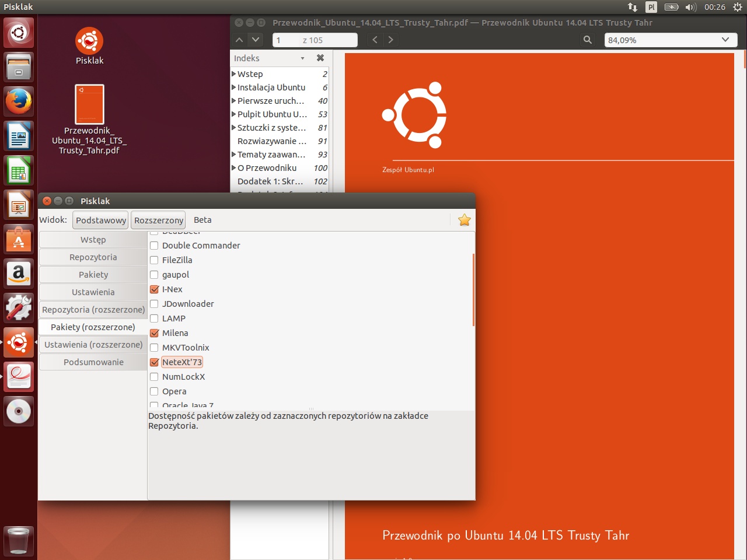Open the Ustawienia (rozszerzone) tab
Viewport: 747px width, 560px height.
93,345
